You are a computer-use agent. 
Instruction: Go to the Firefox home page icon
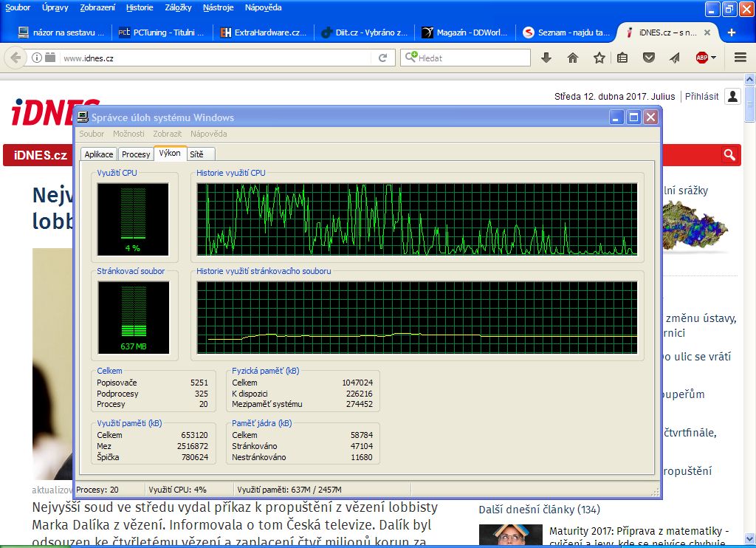tap(573, 58)
